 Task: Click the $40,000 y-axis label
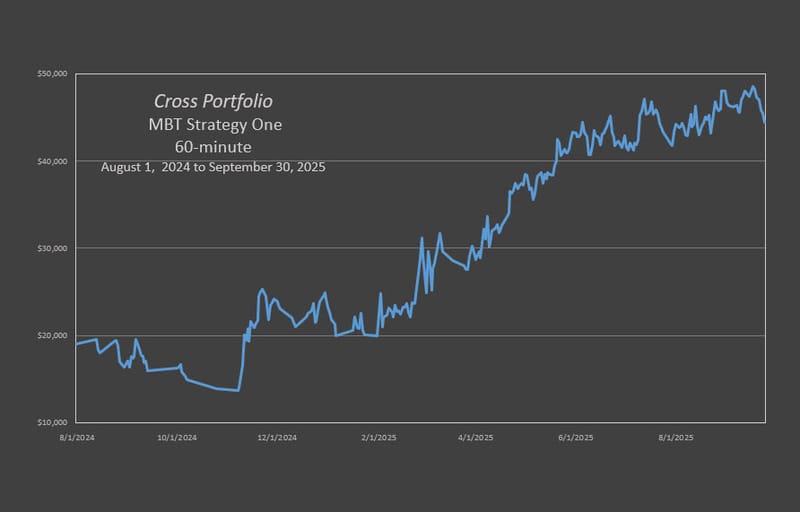52,161
